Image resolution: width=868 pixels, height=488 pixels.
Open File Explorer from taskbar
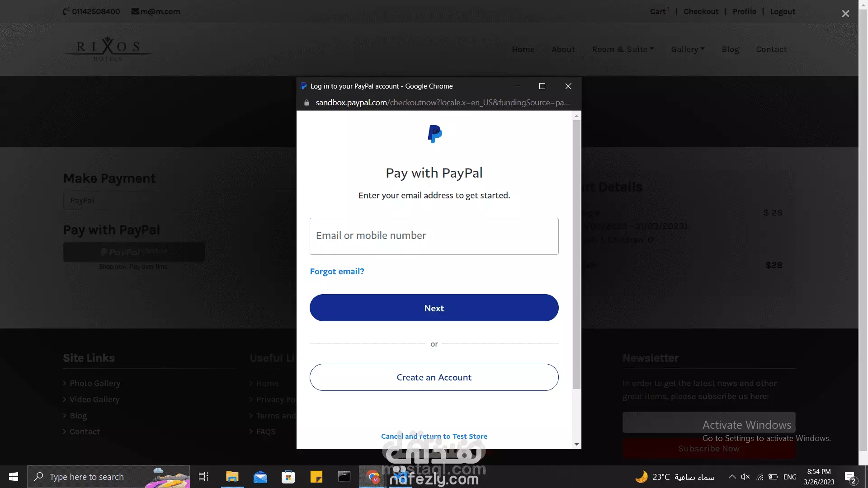point(232,477)
